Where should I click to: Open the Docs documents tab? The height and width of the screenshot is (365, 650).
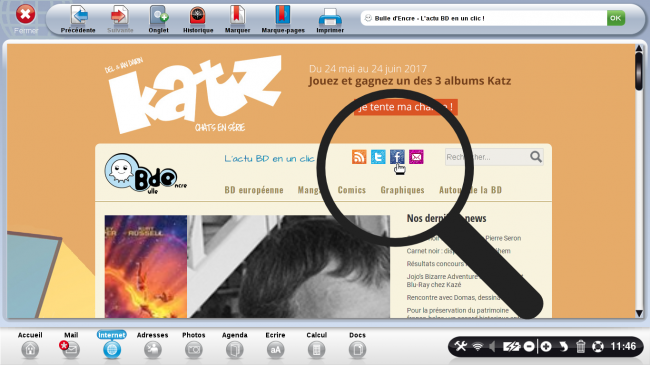click(357, 345)
